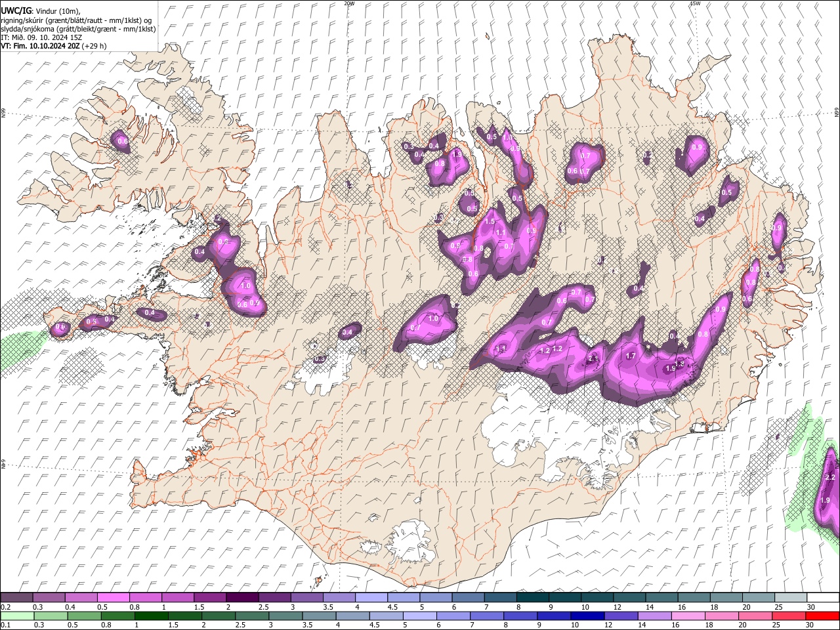The height and width of the screenshot is (630, 840).
Task: Select the dark teal swatch labeled 9
Action: click(564, 598)
